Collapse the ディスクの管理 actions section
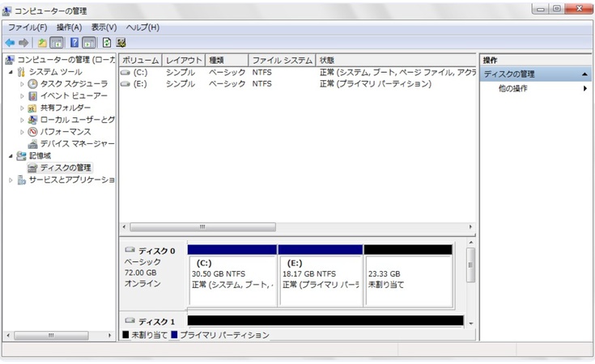 click(584, 74)
